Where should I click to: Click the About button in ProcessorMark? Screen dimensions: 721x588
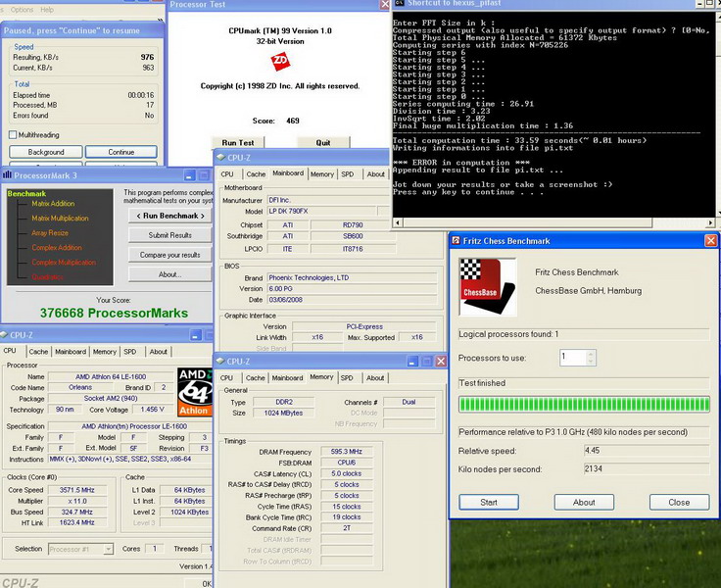point(170,274)
